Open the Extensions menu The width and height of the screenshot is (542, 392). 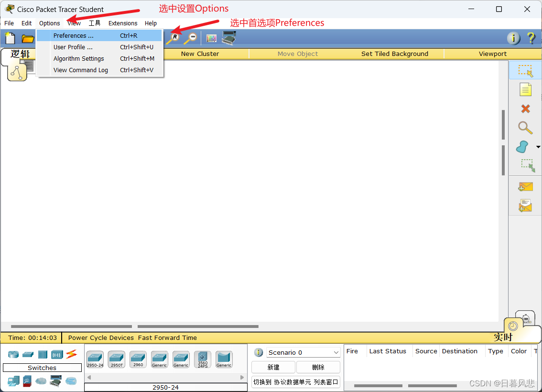tap(123, 23)
